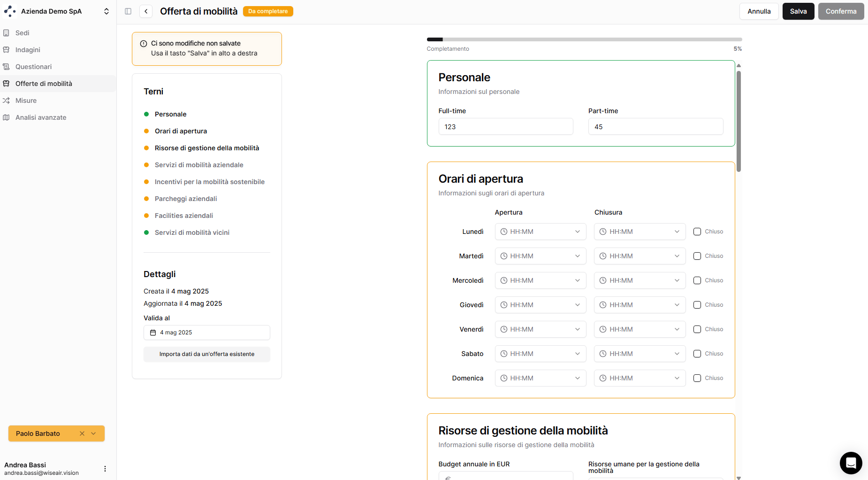Expand Giovedì Apertura time picker
The image size is (868, 480).
pos(541,305)
